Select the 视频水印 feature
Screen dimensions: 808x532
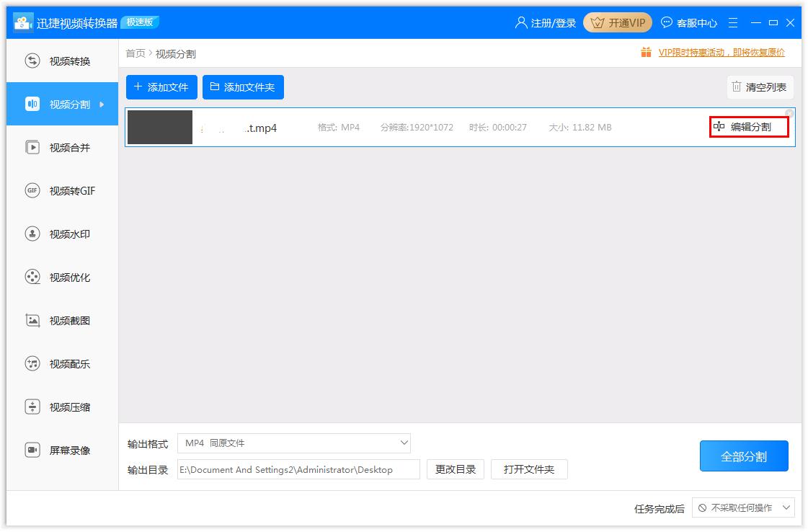pyautogui.click(x=63, y=234)
